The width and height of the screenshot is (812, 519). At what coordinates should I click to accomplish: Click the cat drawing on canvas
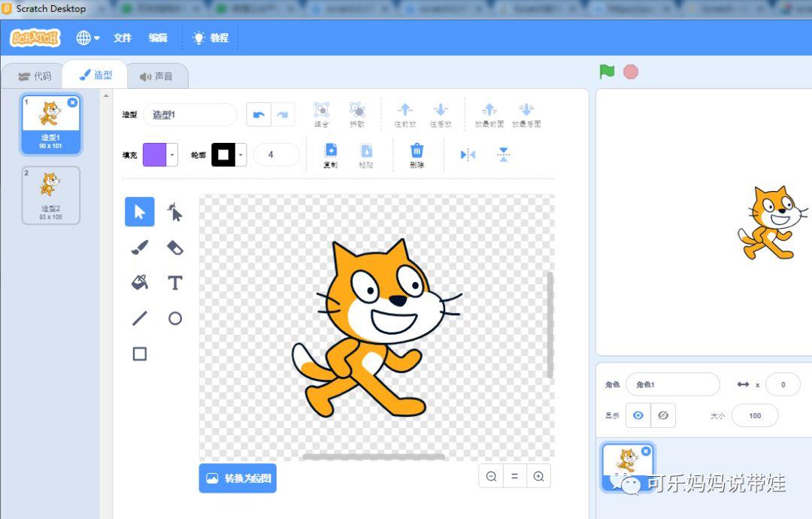(377, 327)
